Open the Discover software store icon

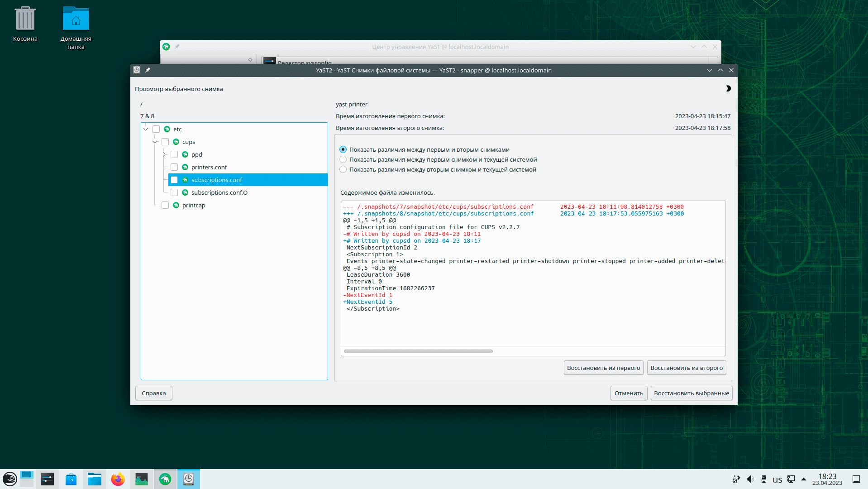71,479
